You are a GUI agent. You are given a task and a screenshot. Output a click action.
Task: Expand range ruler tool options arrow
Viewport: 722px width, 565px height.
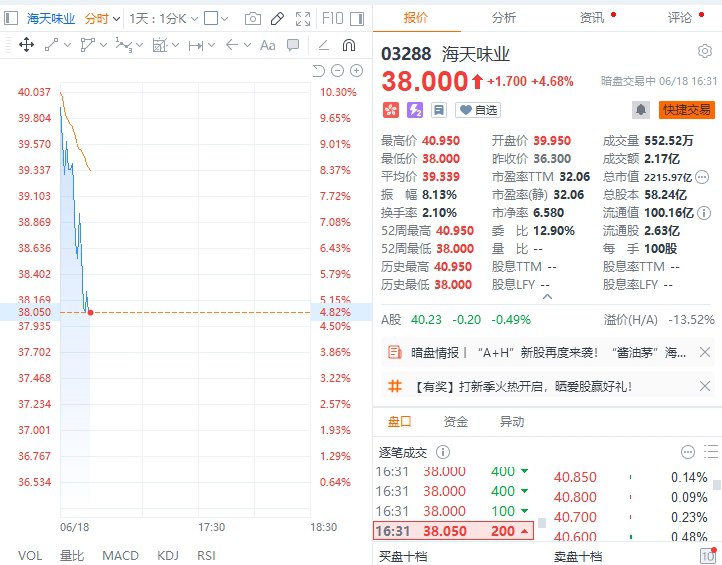click(211, 45)
